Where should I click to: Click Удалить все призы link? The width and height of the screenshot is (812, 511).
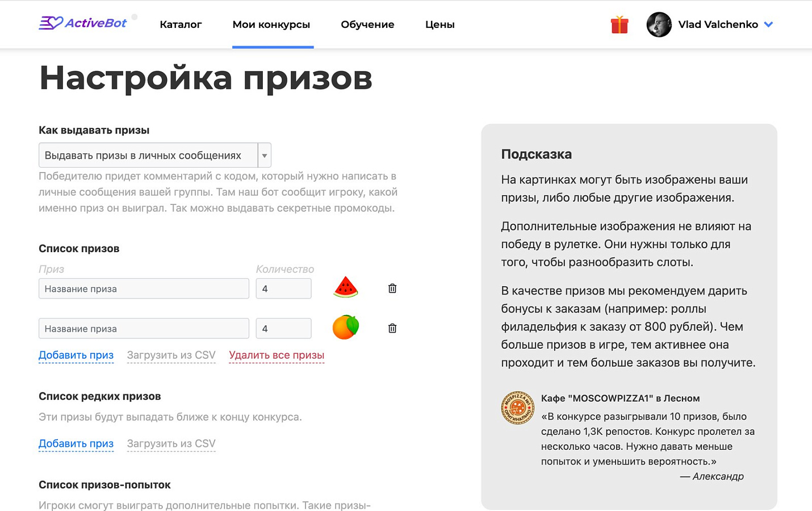pyautogui.click(x=277, y=355)
